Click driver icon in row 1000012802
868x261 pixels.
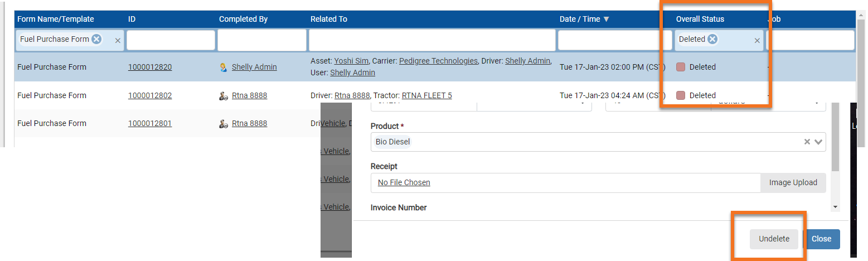224,96
